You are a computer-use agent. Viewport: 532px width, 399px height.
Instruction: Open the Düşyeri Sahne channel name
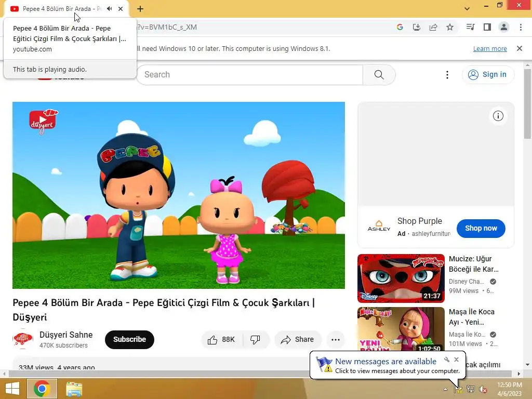click(66, 335)
